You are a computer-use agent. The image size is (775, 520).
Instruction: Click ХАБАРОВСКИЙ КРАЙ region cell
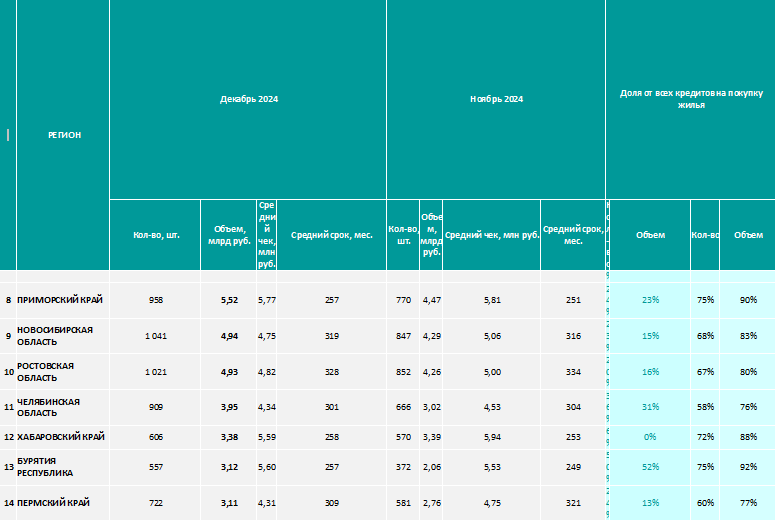[63, 437]
